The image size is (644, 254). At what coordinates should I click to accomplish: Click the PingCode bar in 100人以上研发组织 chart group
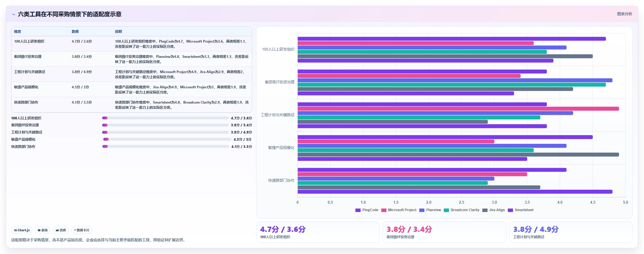coord(452,39)
